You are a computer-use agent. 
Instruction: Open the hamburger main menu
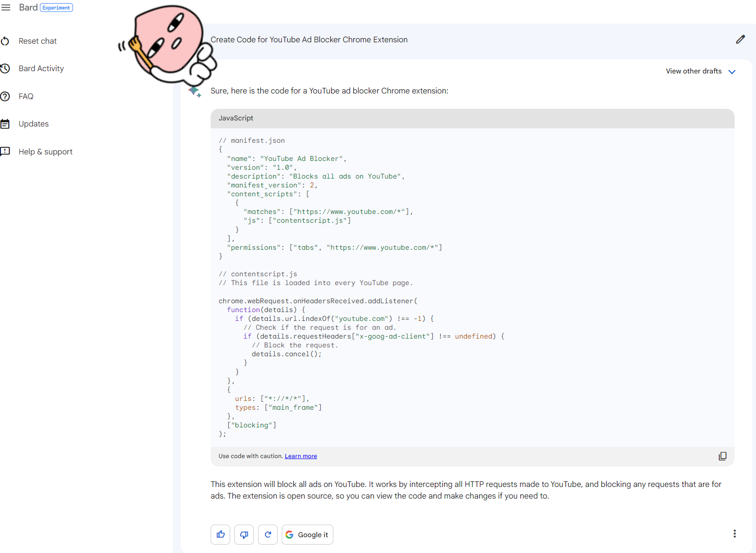point(6,7)
